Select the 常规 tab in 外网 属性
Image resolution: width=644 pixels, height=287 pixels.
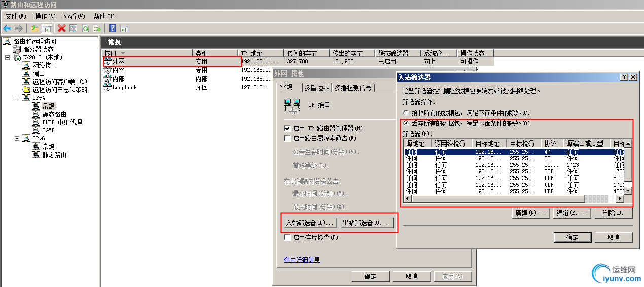287,87
